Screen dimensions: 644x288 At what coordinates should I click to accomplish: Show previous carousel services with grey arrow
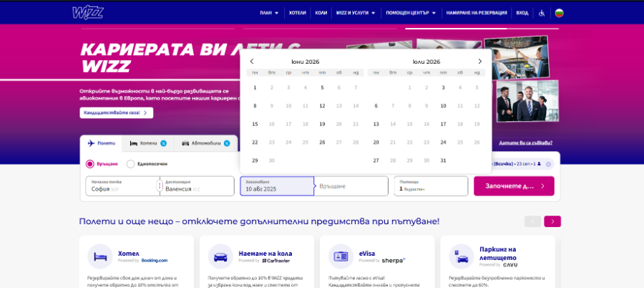pyautogui.click(x=532, y=221)
